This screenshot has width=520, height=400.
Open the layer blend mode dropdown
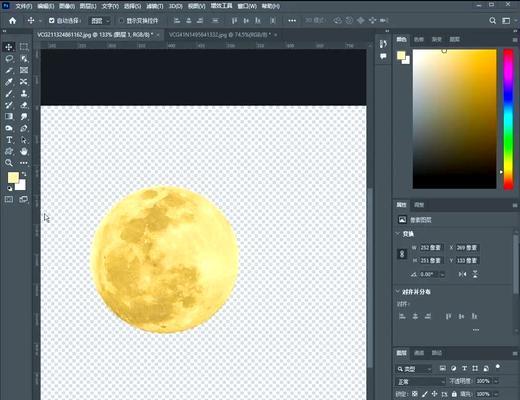pyautogui.click(x=420, y=381)
